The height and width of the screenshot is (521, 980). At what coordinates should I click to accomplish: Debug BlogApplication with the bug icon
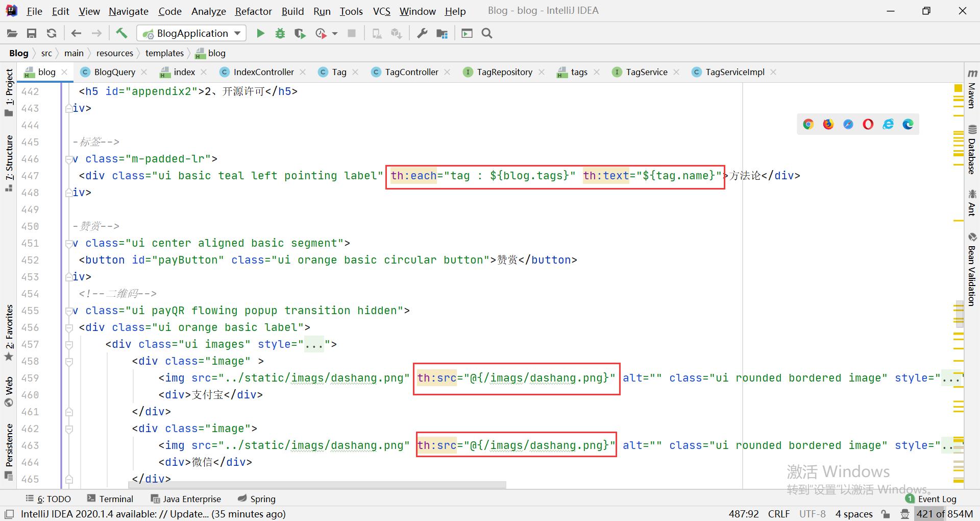coord(280,33)
